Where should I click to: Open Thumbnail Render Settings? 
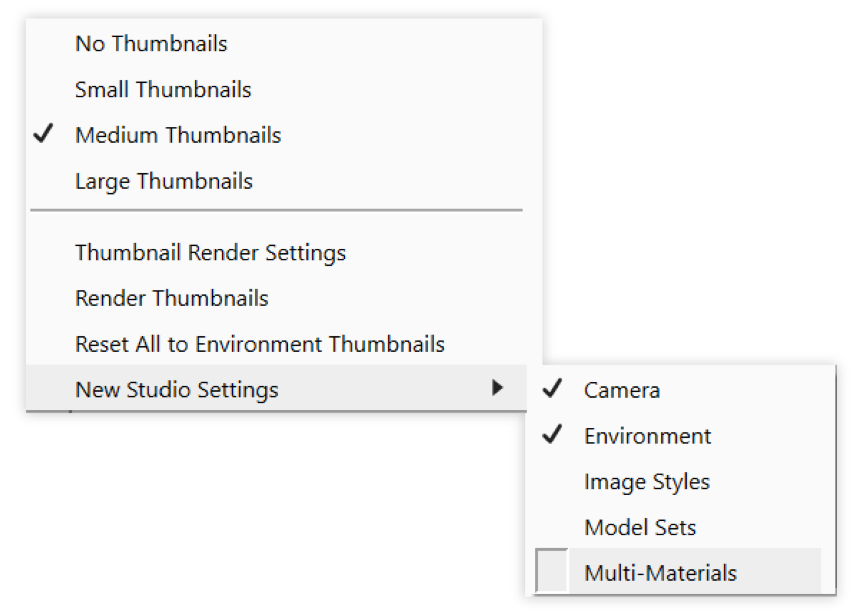210,252
